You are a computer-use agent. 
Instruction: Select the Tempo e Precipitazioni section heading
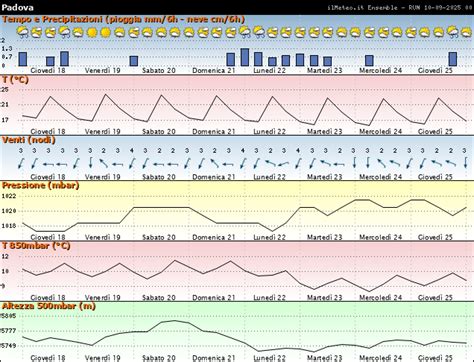(x=124, y=20)
